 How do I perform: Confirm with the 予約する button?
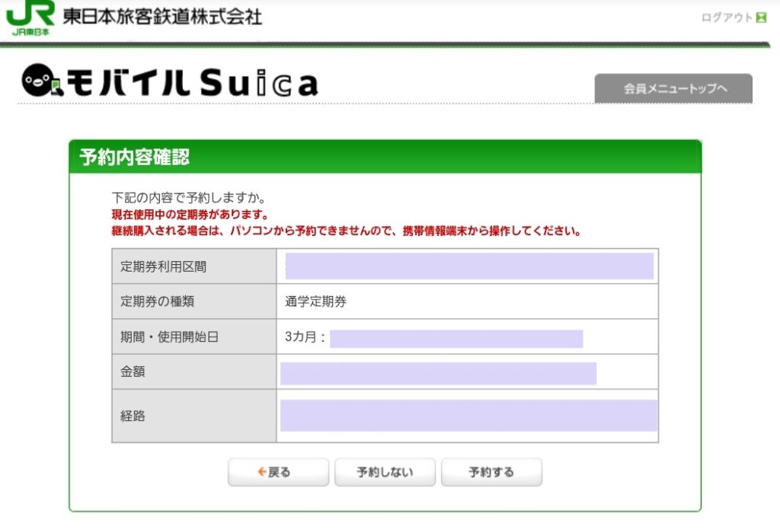491,472
